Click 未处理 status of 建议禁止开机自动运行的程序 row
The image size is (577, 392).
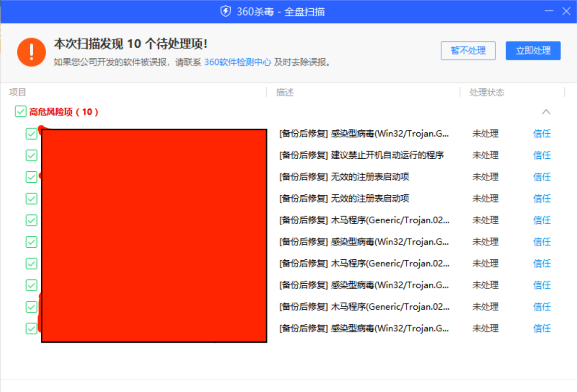click(486, 155)
